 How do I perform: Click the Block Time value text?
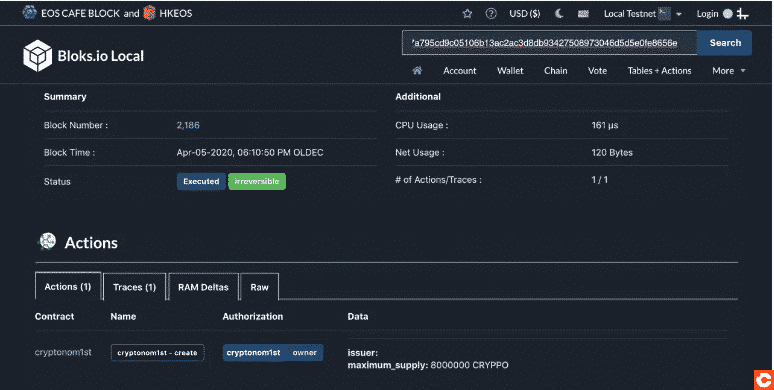point(250,153)
